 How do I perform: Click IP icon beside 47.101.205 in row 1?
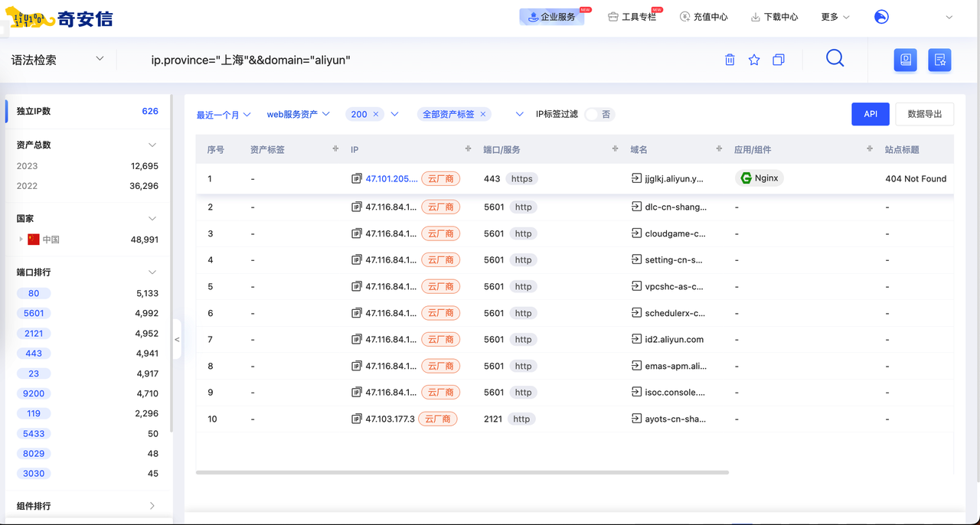(356, 178)
